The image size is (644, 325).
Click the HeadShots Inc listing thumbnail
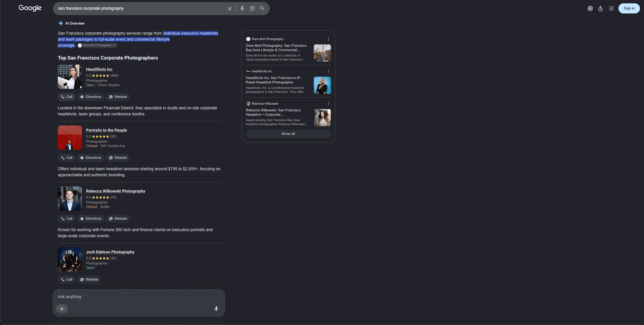[70, 77]
